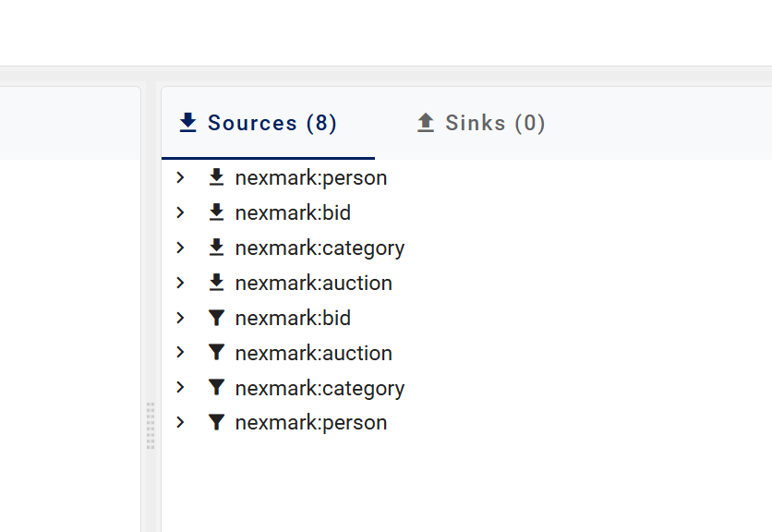Click the filter icon beside nexmark:bid

point(217,318)
